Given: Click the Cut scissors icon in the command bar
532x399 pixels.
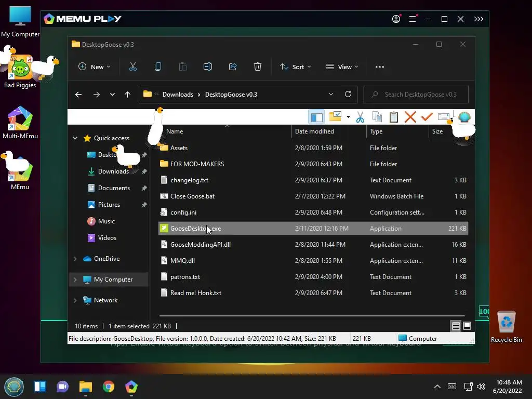Looking at the screenshot, I should click(x=132, y=67).
